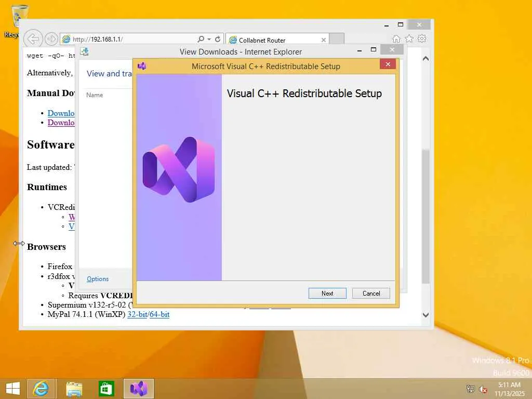This screenshot has width=532, height=399.
Task: Click the search magnifier in address bar
Action: pyautogui.click(x=201, y=39)
